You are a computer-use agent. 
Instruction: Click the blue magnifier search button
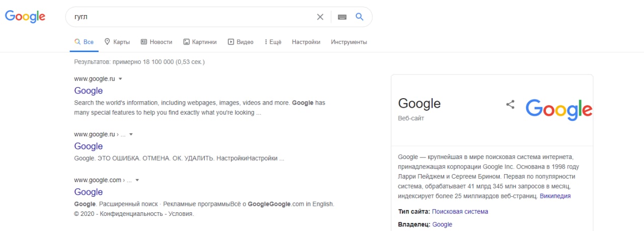(359, 17)
